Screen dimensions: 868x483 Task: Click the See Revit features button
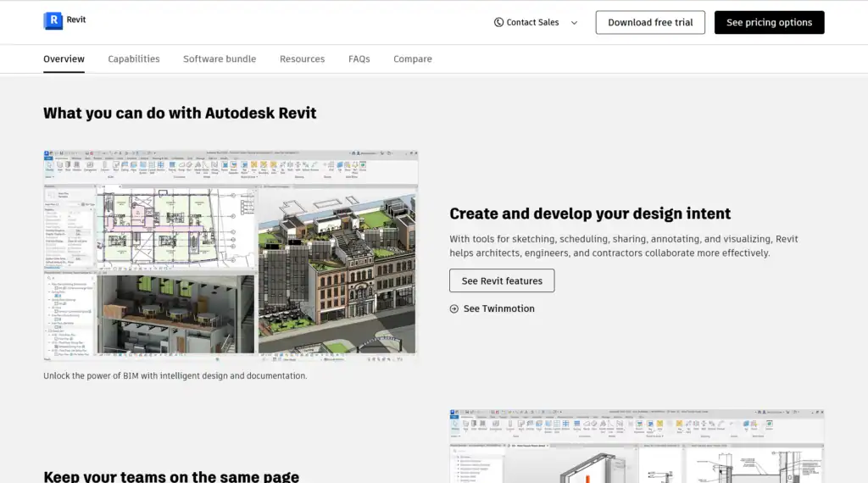coord(502,280)
